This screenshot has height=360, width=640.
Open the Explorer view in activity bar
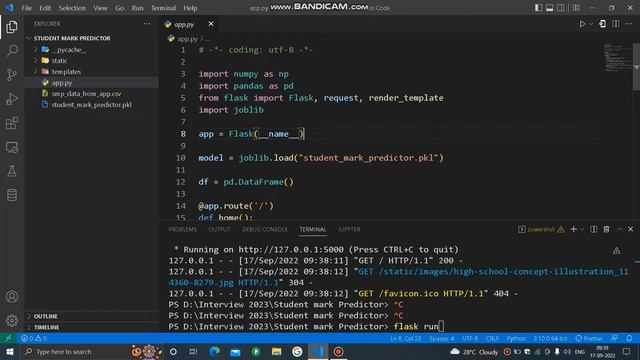pos(12,27)
